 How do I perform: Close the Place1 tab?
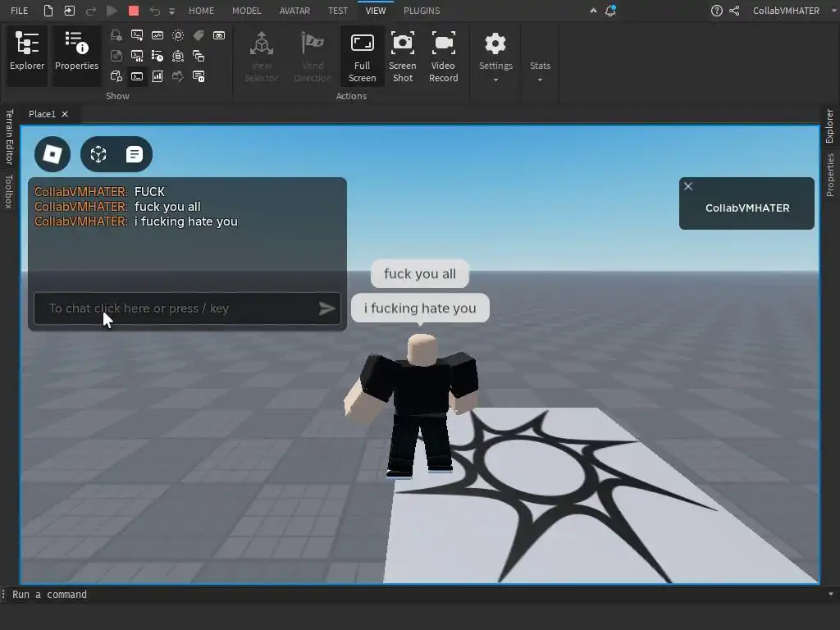point(65,113)
